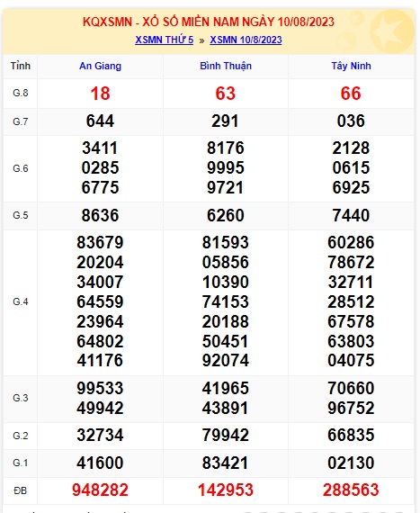Image resolution: width=420 pixels, height=513 pixels.
Task: Select An Giang special prize 948282
Action: pyautogui.click(x=100, y=490)
